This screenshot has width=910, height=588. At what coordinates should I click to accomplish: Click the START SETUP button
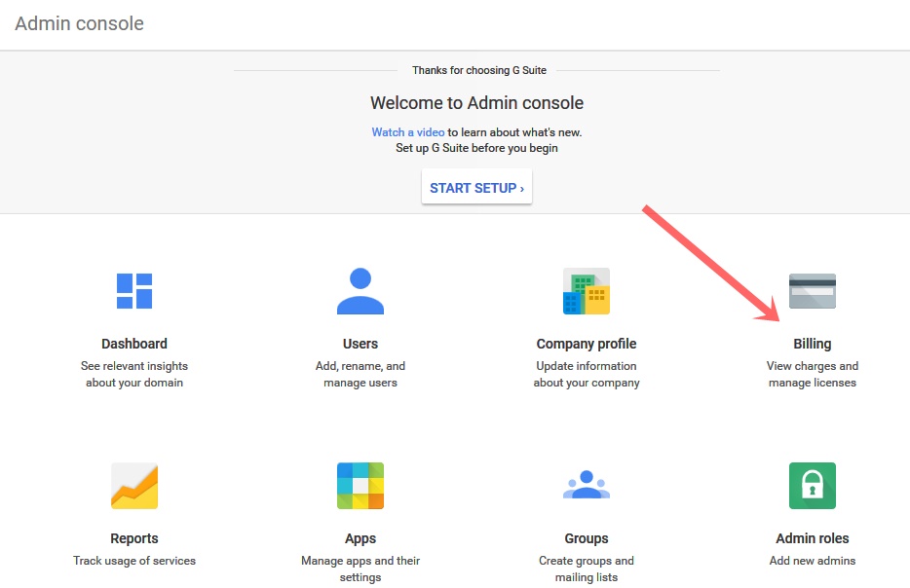pyautogui.click(x=476, y=187)
